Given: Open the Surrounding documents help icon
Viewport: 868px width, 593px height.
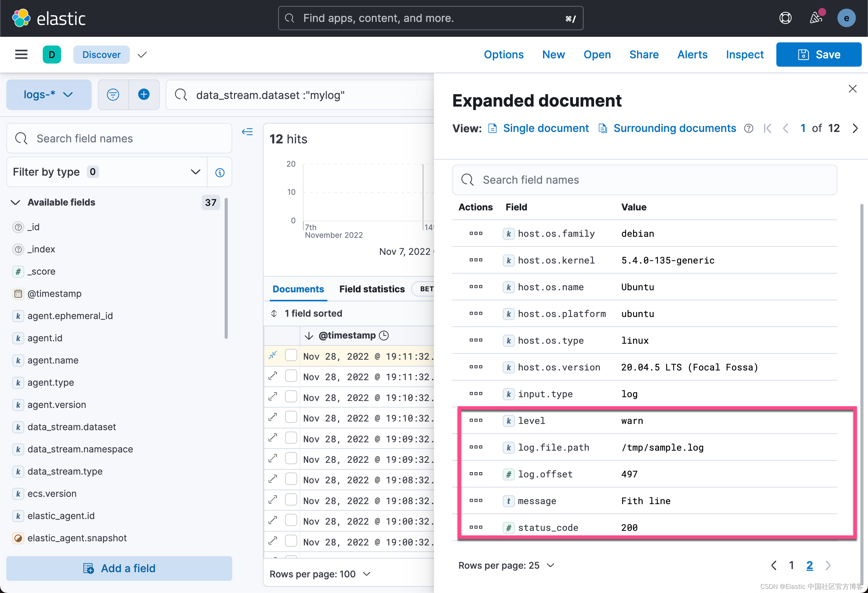Looking at the screenshot, I should [x=749, y=128].
